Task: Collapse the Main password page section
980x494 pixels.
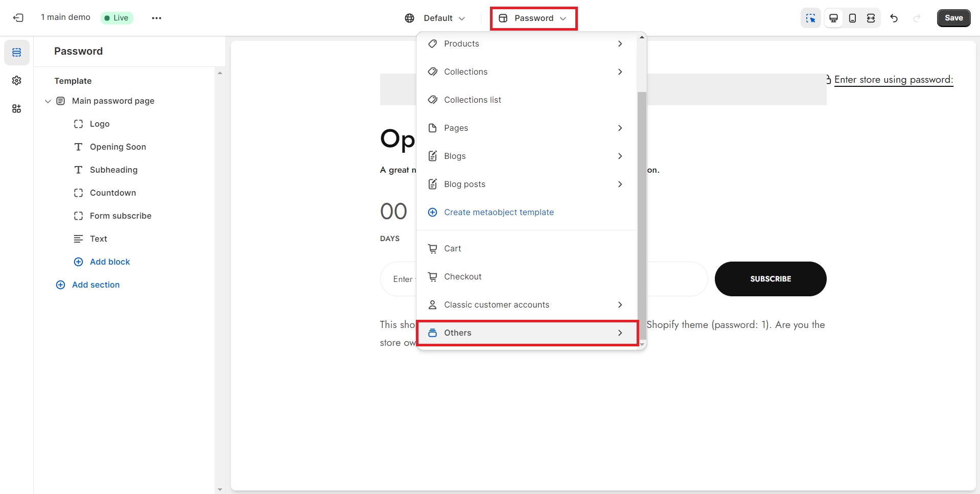Action: point(48,101)
